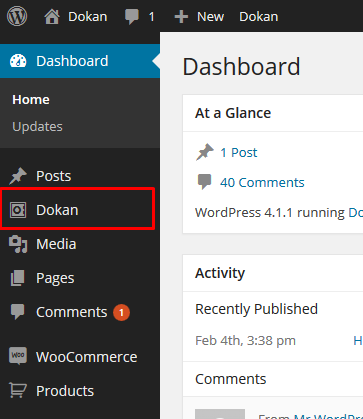
Task: Click the orange Comments count badge
Action: pos(121,312)
